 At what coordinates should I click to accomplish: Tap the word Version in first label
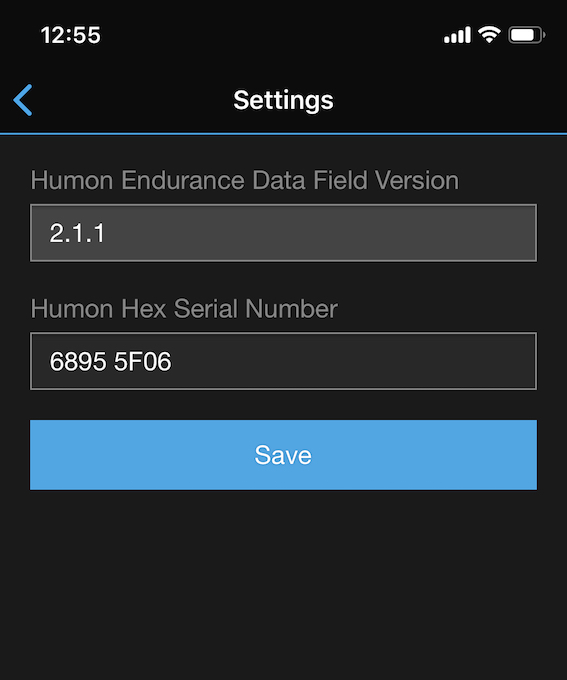(x=417, y=180)
